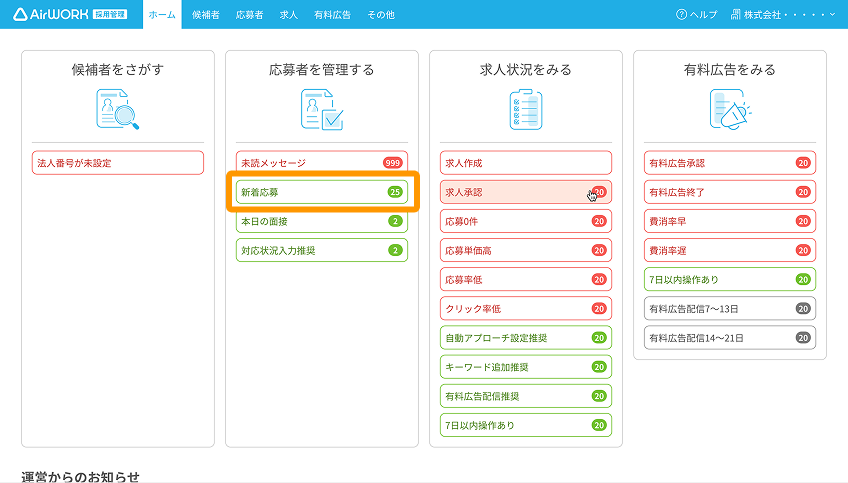Open 応募0件 list

pos(526,221)
